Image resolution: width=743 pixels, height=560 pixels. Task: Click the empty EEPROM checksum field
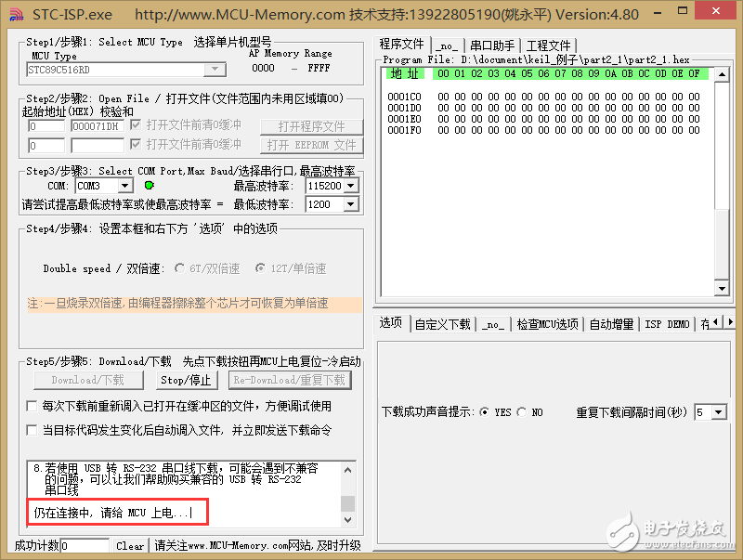(x=98, y=145)
